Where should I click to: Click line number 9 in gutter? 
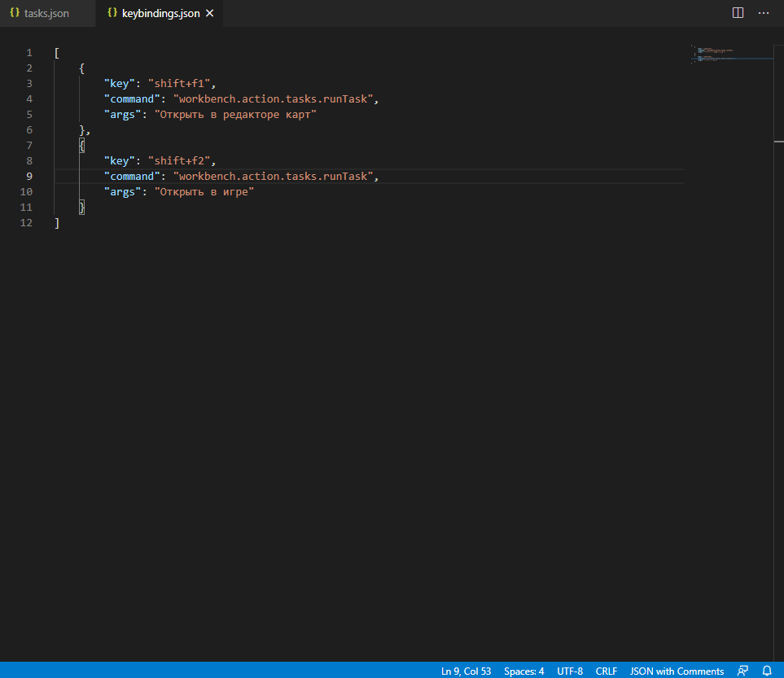pos(29,177)
